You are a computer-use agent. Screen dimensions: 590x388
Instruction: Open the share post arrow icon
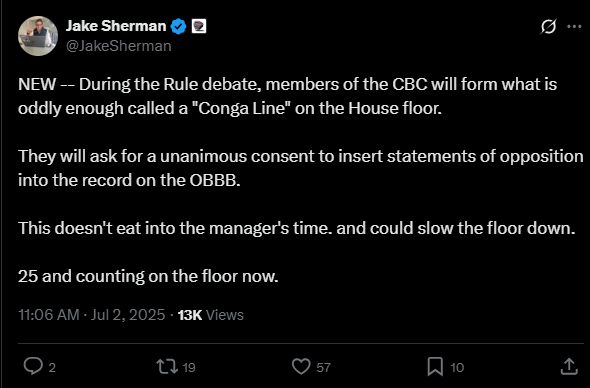[569, 367]
